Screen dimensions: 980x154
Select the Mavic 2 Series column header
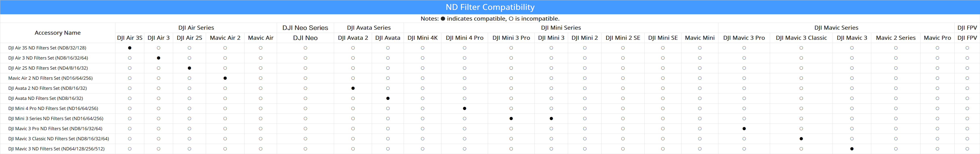[x=895, y=38]
